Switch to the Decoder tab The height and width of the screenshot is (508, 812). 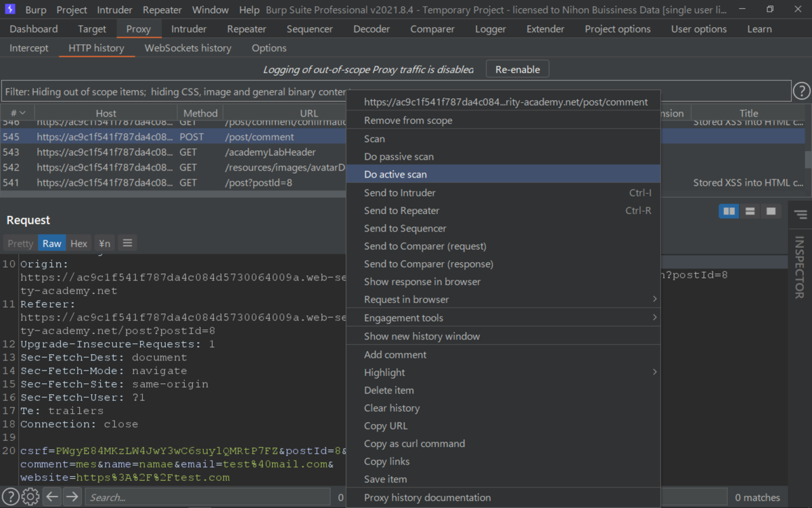click(371, 29)
